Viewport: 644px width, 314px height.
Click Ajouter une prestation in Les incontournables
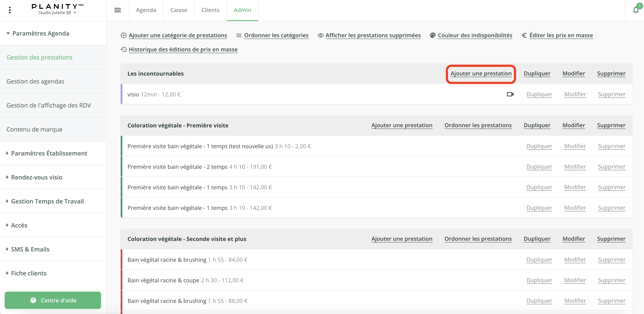[481, 73]
